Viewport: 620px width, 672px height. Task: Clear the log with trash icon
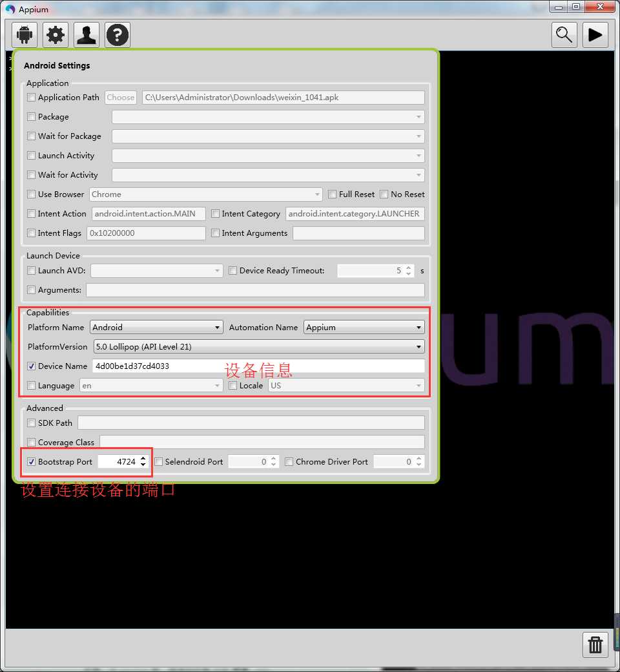[595, 645]
